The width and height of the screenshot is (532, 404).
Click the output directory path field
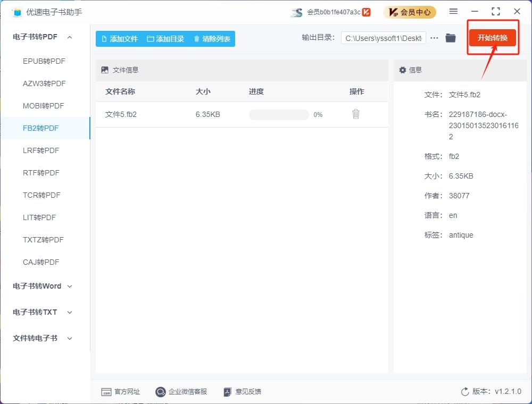384,38
